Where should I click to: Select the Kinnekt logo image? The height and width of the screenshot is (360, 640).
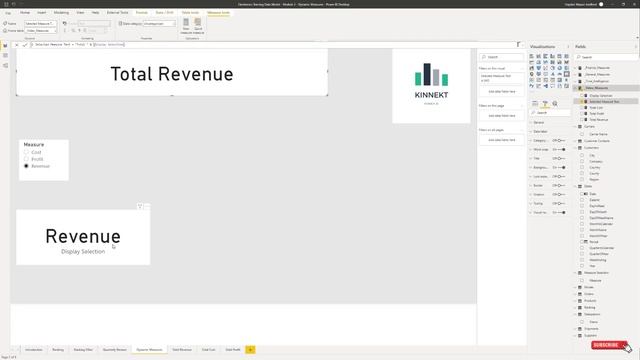[431, 86]
